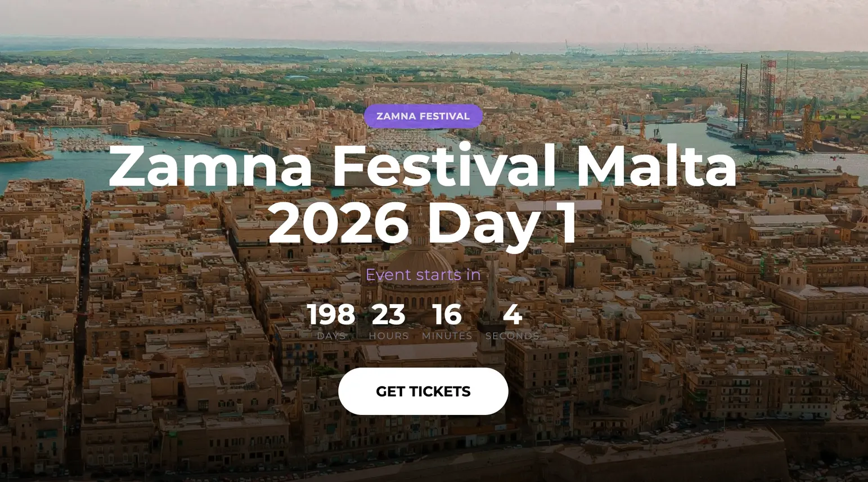
Task: Click the Zamna Festival Malta 2026 heading
Action: point(422,194)
